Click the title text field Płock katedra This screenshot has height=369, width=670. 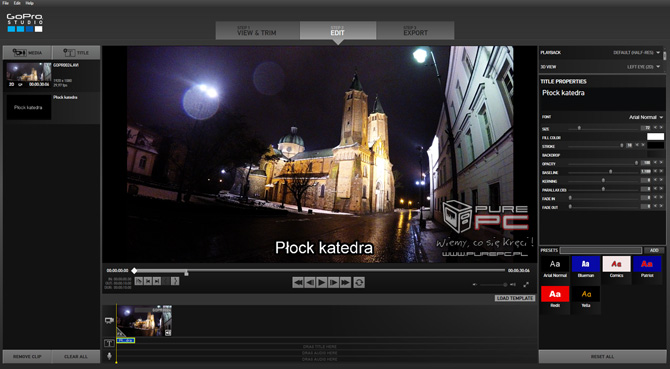pos(602,99)
